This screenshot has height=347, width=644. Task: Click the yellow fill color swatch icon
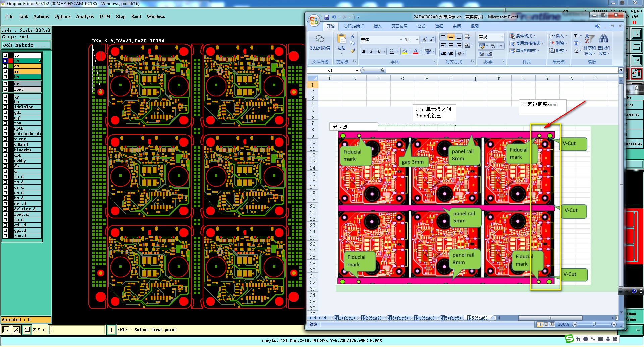[405, 51]
